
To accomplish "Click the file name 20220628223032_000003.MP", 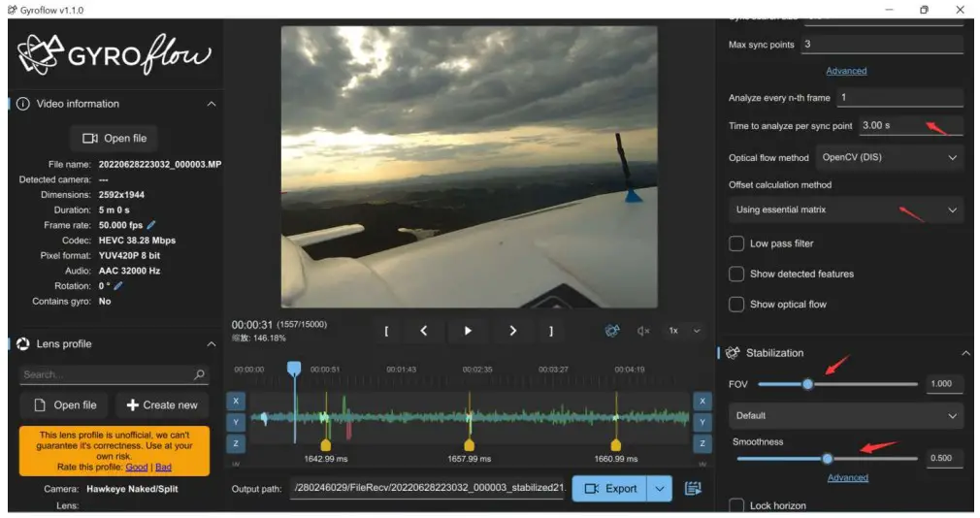I will [x=160, y=164].
